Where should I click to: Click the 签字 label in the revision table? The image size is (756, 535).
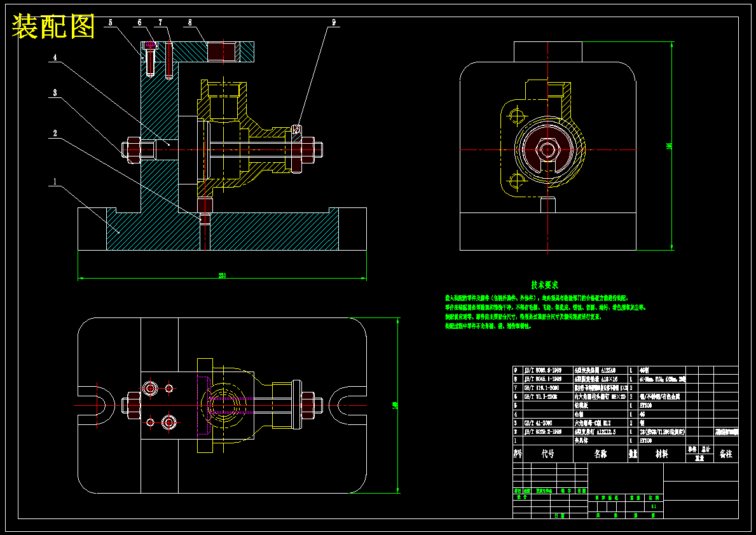pyautogui.click(x=566, y=491)
